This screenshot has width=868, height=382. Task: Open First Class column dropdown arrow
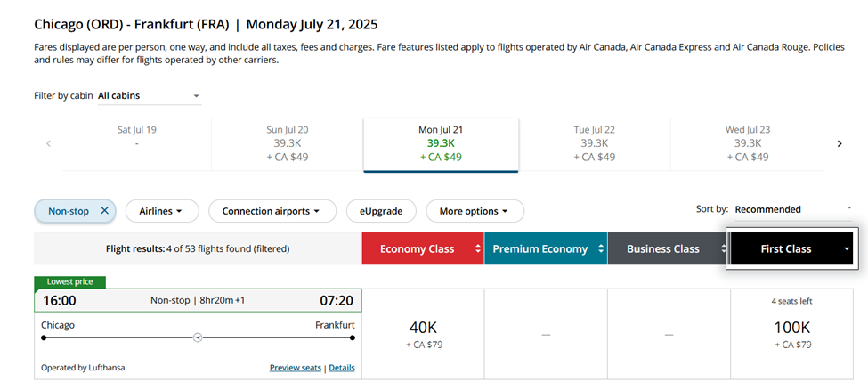(846, 249)
